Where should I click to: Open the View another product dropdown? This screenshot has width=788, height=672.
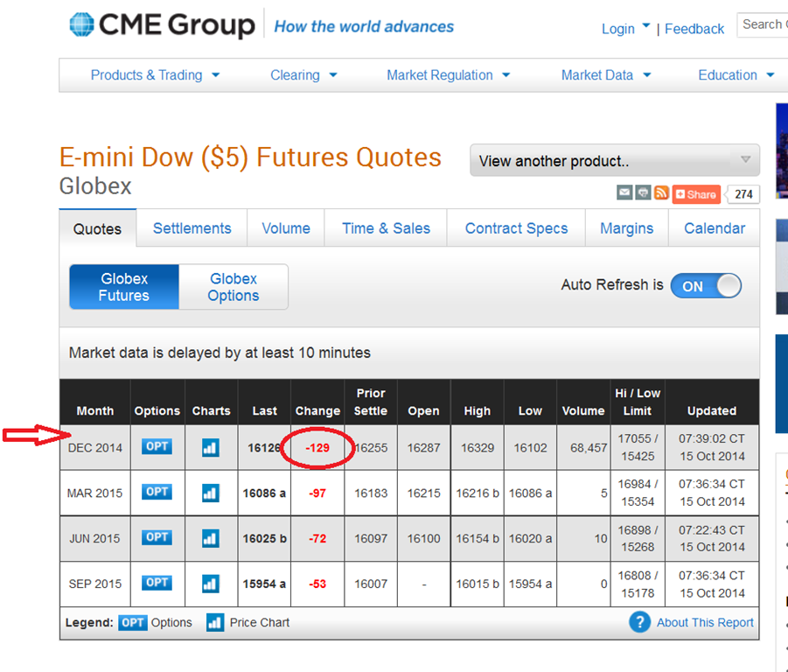[x=615, y=160]
